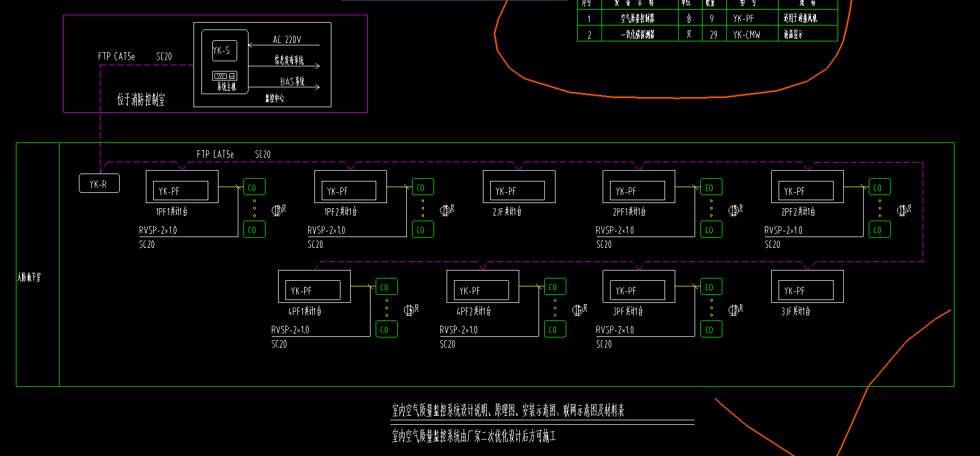This screenshot has height=456, width=980.
Task: Select the YK-R router block
Action: pyautogui.click(x=99, y=184)
